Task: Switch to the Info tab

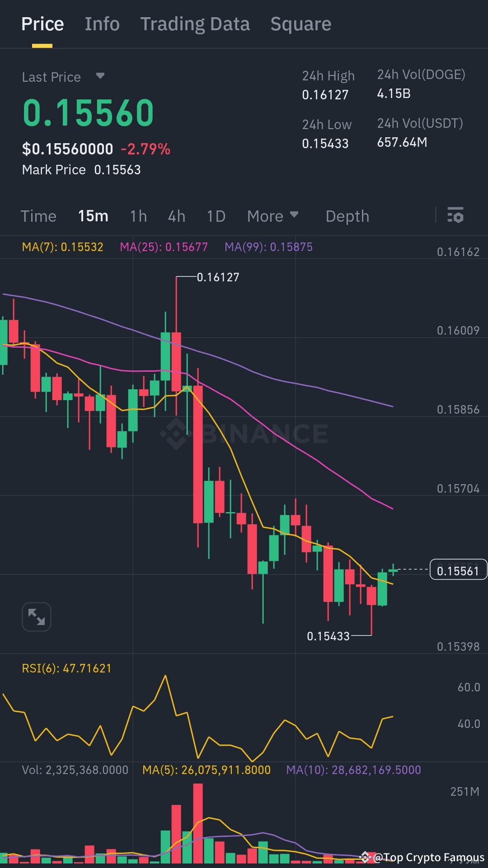Action: tap(102, 24)
